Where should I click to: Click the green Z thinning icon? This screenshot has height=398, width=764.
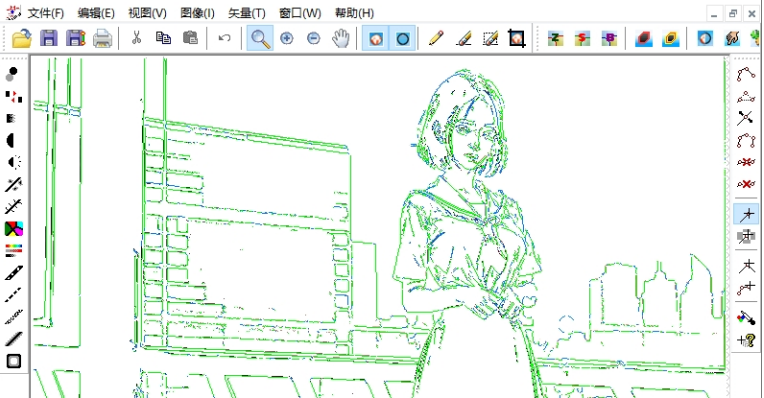pos(555,38)
